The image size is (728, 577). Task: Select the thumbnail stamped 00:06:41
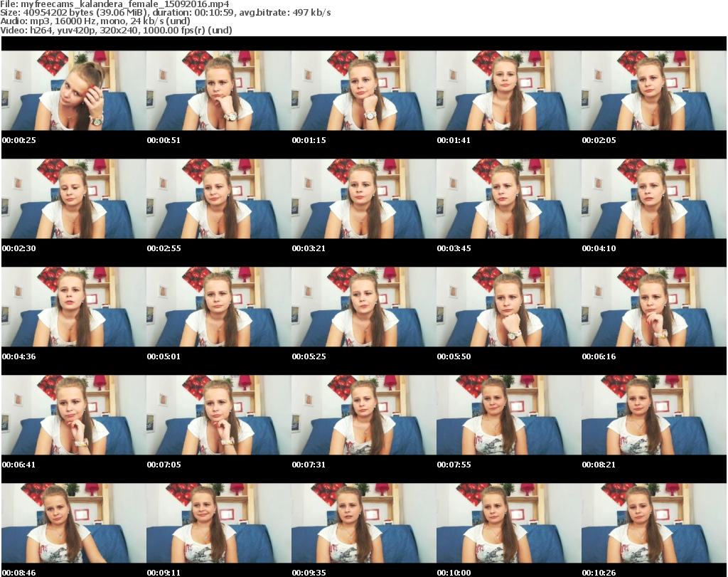[74, 415]
